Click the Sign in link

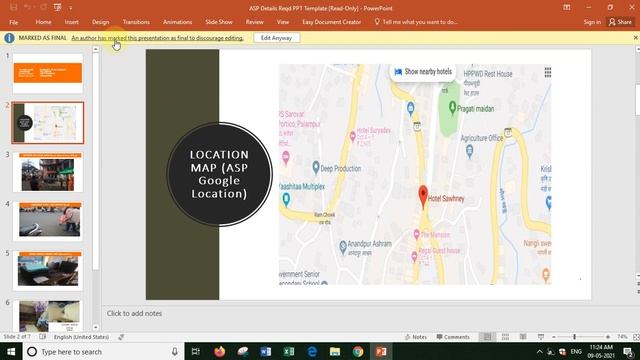click(592, 22)
